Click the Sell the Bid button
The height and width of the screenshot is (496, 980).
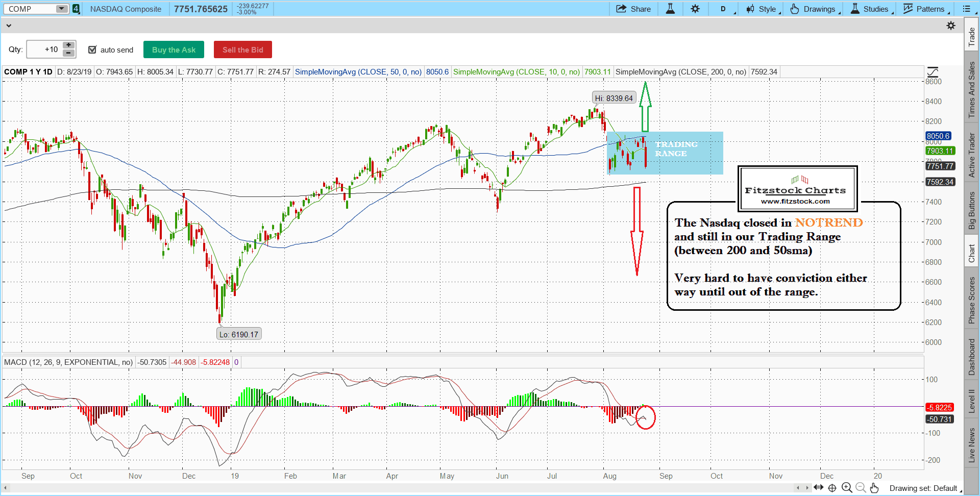(242, 49)
